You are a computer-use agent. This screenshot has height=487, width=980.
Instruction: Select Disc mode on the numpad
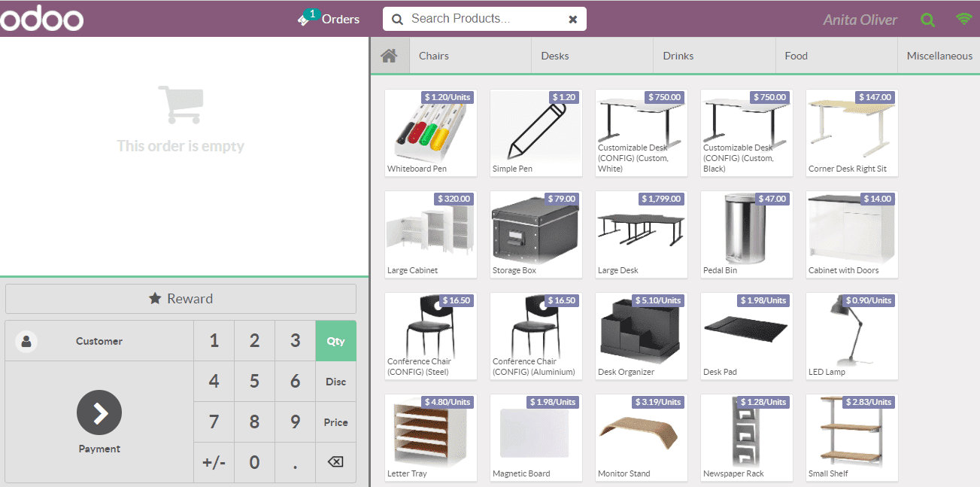point(336,382)
